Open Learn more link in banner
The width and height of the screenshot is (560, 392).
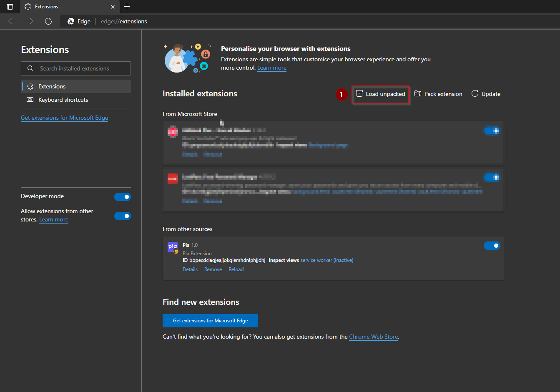click(272, 68)
